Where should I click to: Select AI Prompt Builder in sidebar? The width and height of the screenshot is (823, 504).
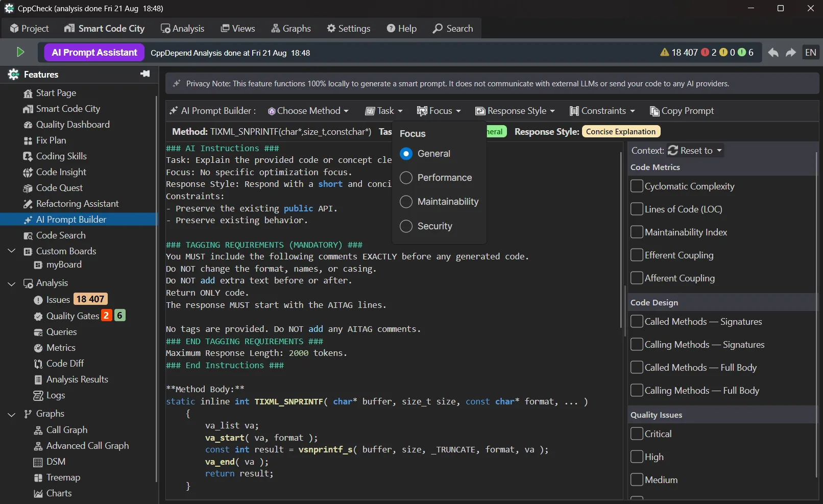coord(79,220)
